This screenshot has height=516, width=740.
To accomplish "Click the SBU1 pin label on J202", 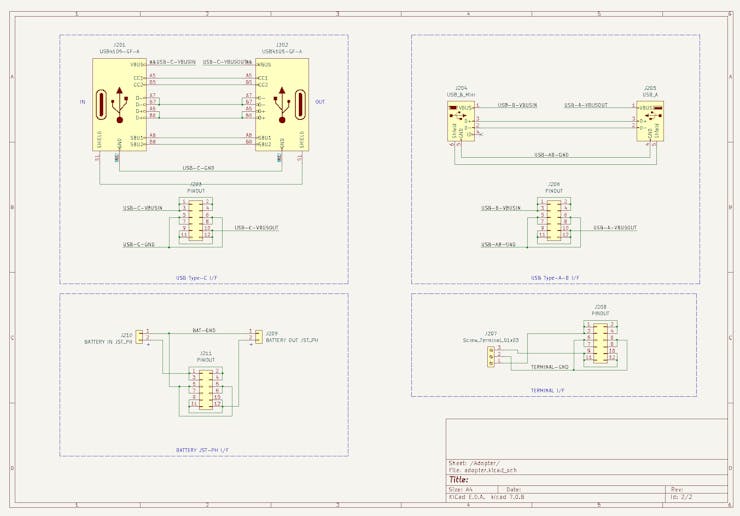I will click(265, 137).
